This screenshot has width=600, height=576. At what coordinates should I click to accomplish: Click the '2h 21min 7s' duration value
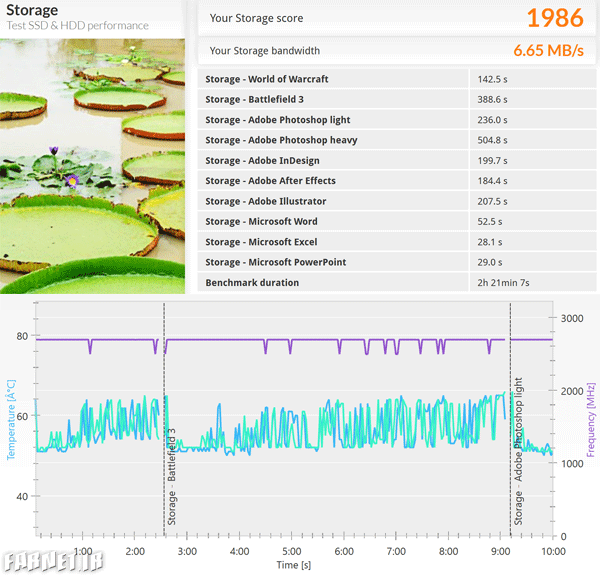pyautogui.click(x=503, y=282)
